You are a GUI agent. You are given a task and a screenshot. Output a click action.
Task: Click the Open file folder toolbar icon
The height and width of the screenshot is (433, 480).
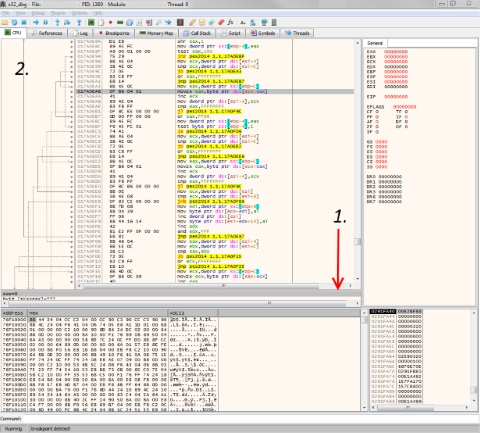click(5, 23)
